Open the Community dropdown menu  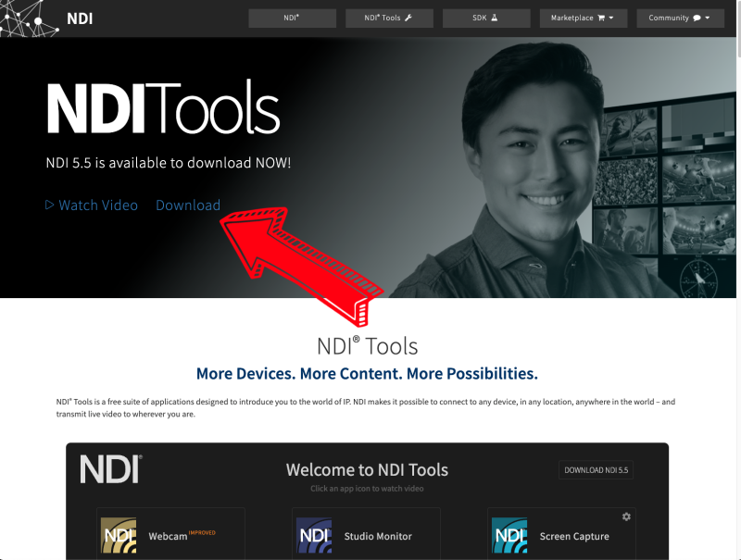(680, 18)
